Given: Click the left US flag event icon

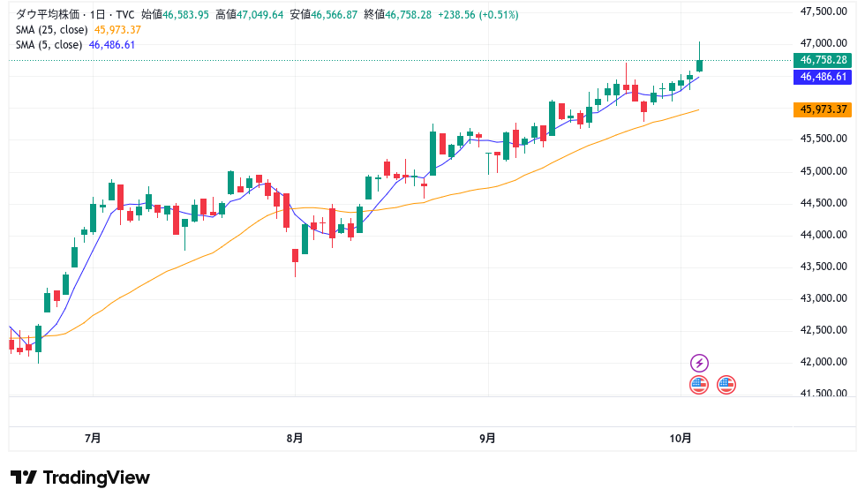Looking at the screenshot, I should 699,384.
